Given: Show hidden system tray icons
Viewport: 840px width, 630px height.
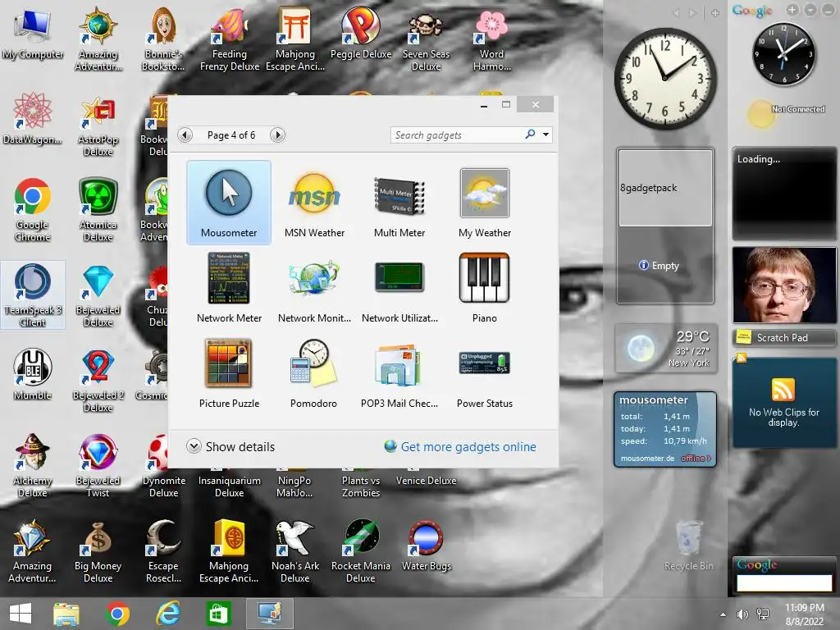Looking at the screenshot, I should (x=723, y=614).
